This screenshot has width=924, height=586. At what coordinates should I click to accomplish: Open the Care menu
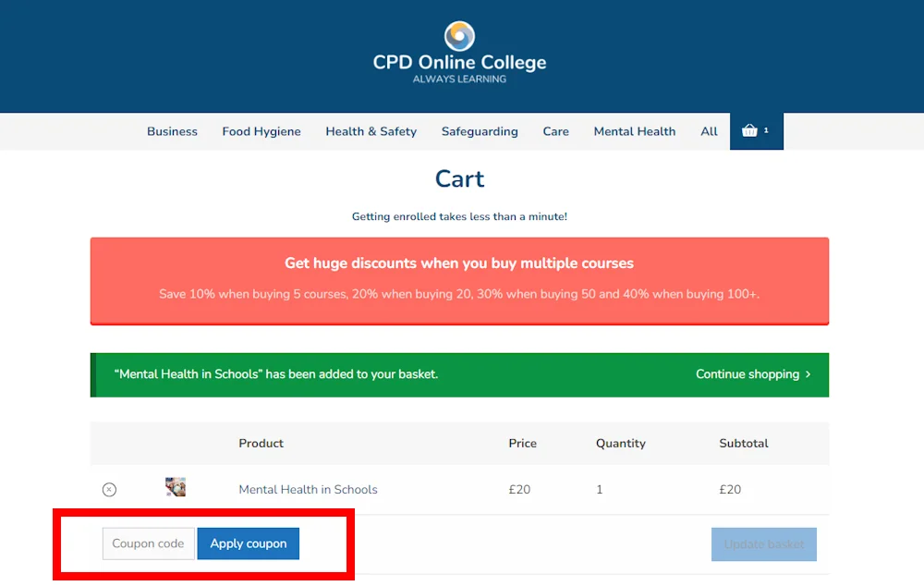(555, 131)
